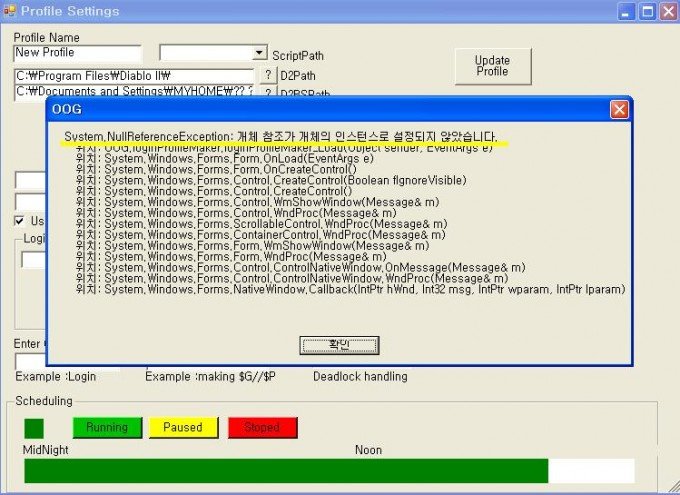Viewport: 680px width, 495px height.
Task: Click the Form.OnCreateControl() trace line
Action: [x=216, y=169]
